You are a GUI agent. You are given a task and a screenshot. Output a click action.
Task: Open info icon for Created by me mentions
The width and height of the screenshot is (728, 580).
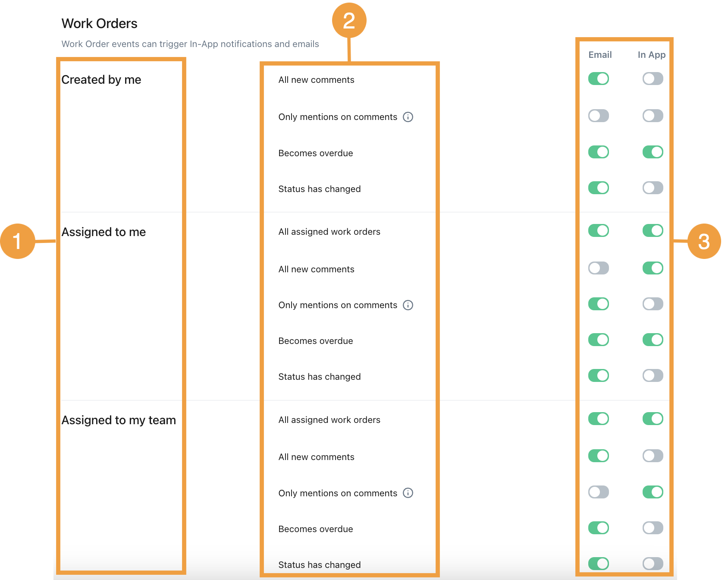click(408, 117)
